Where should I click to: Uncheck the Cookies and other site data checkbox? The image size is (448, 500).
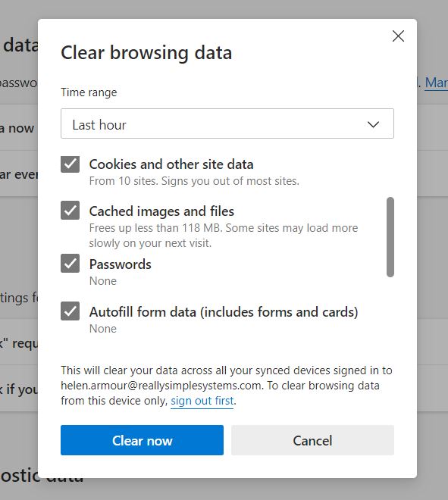tap(70, 164)
